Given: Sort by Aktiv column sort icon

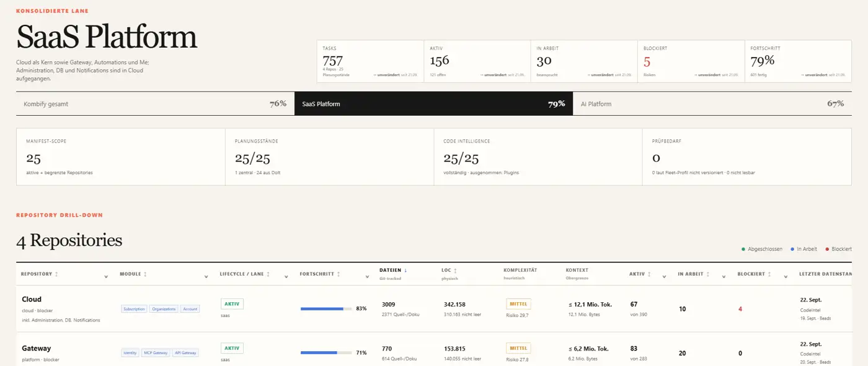Looking at the screenshot, I should pyautogui.click(x=649, y=274).
